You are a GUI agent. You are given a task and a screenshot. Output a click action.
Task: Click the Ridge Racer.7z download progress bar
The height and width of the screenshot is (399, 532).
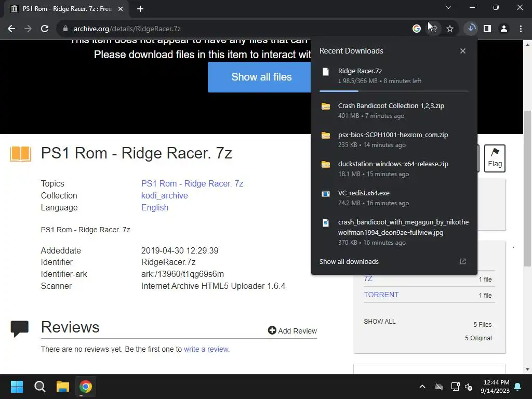coord(394,91)
